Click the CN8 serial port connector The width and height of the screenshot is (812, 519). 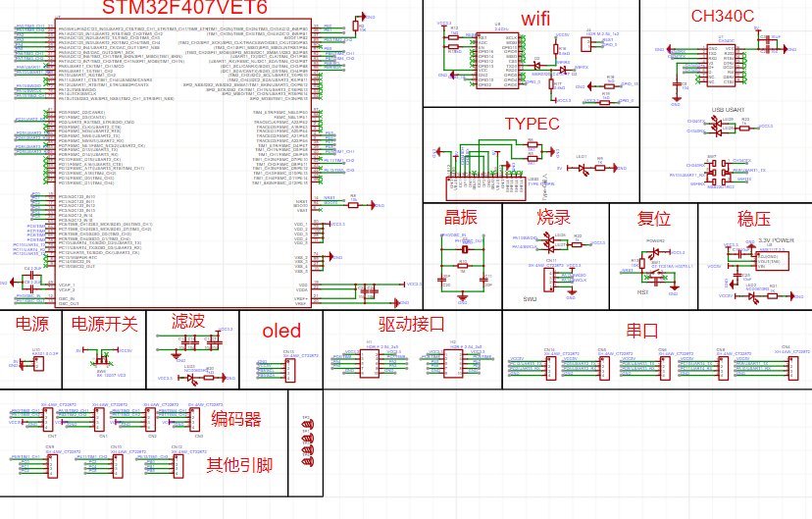click(724, 368)
